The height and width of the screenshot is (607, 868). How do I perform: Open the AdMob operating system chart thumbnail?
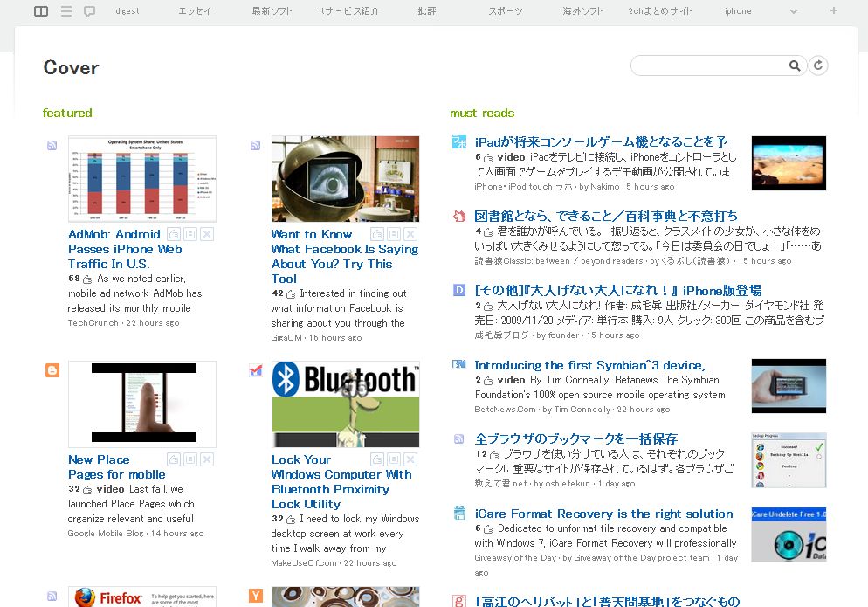(142, 179)
